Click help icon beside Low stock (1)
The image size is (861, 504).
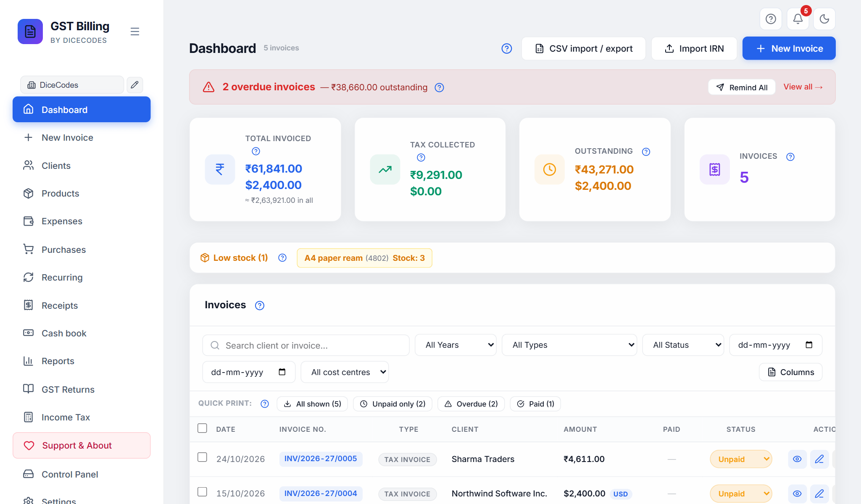(x=282, y=258)
